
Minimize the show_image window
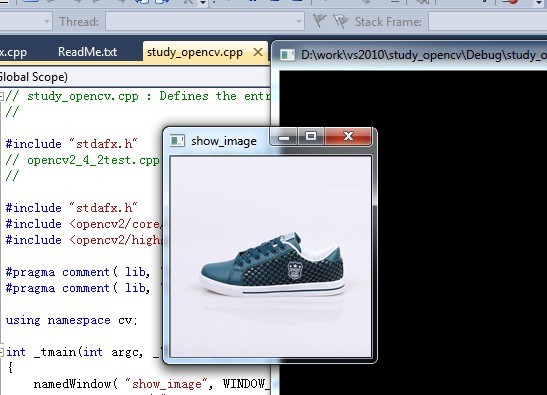(x=284, y=136)
